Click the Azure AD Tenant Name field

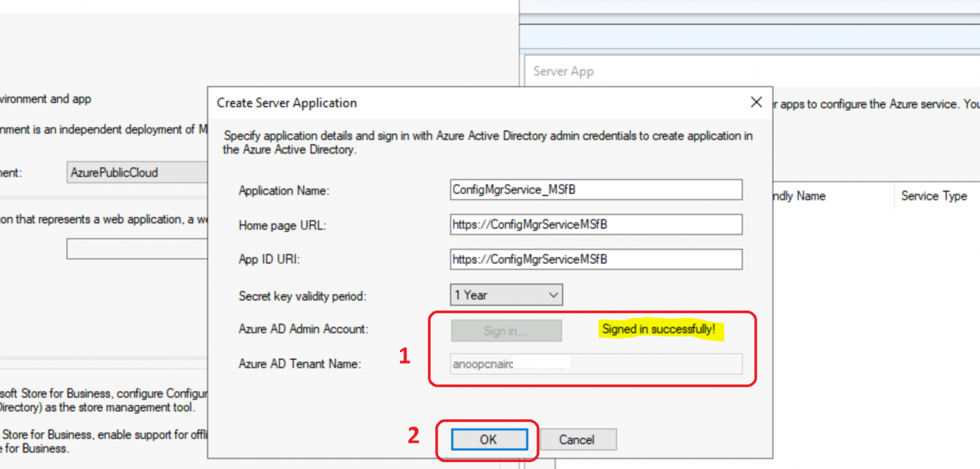tap(595, 364)
